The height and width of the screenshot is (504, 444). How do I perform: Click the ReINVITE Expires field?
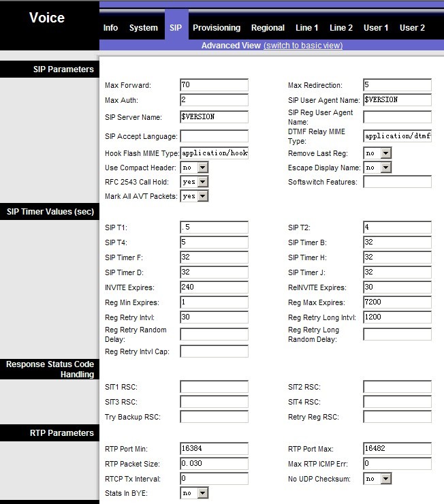coord(398,287)
